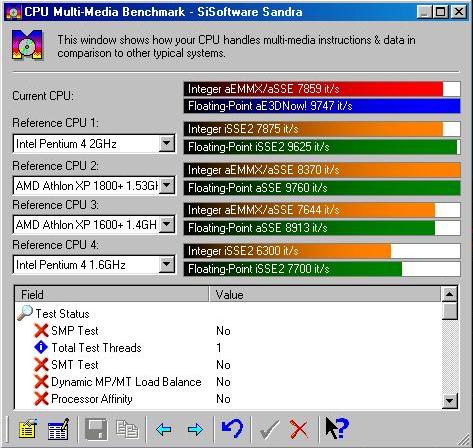This screenshot has width=473, height=448.
Task: Click the Floating-Point aSSE 8913 it/s bar
Action: pyautogui.click(x=322, y=228)
